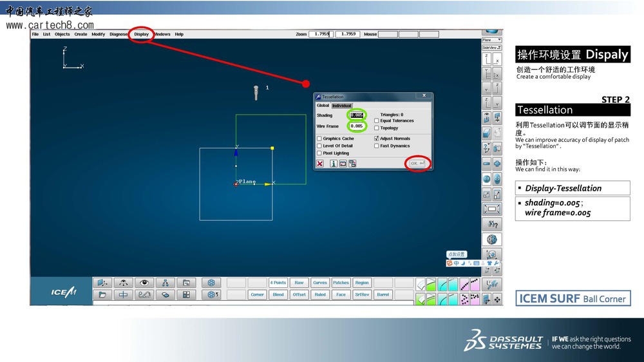
Task: Click the shaded cube icon in right toolbar
Action: (x=487, y=133)
